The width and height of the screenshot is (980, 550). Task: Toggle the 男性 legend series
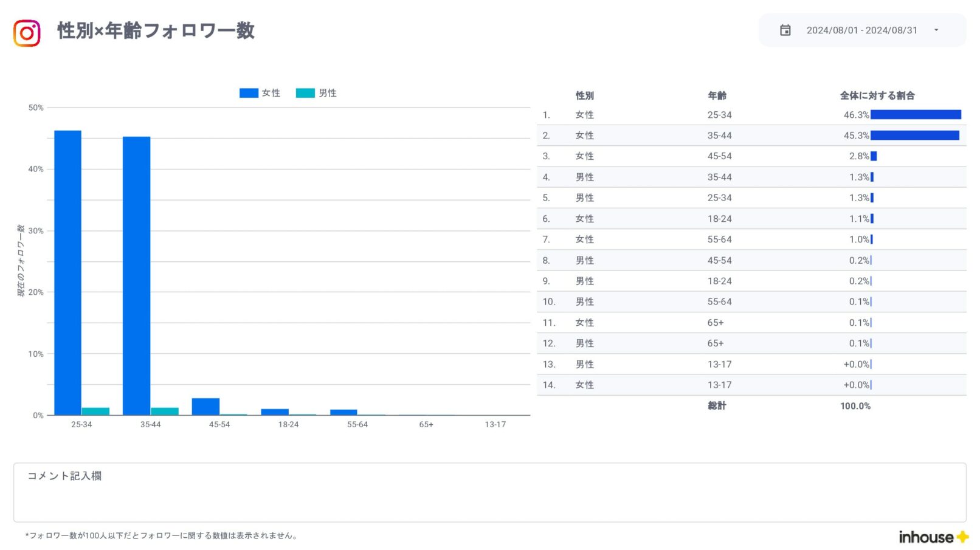pos(317,93)
